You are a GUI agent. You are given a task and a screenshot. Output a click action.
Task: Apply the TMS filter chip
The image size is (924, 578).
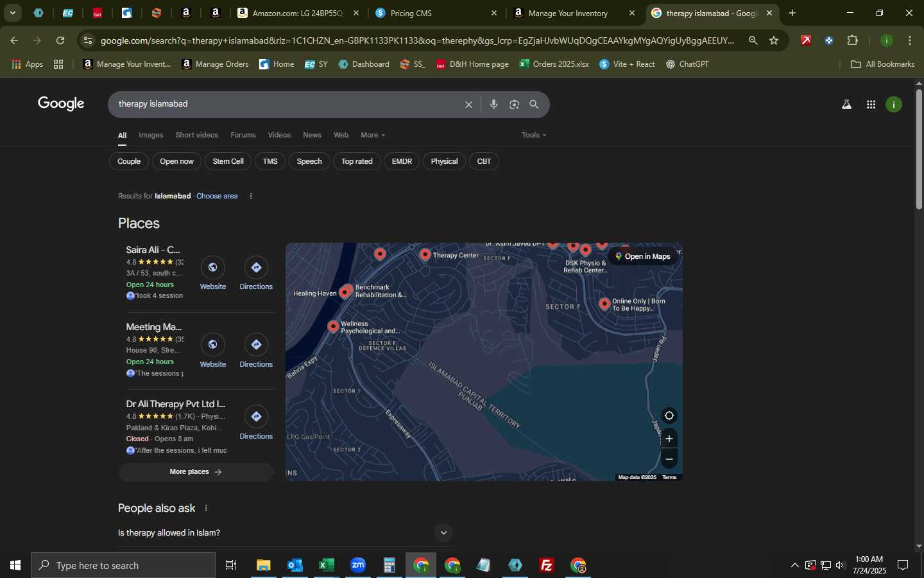coord(270,161)
